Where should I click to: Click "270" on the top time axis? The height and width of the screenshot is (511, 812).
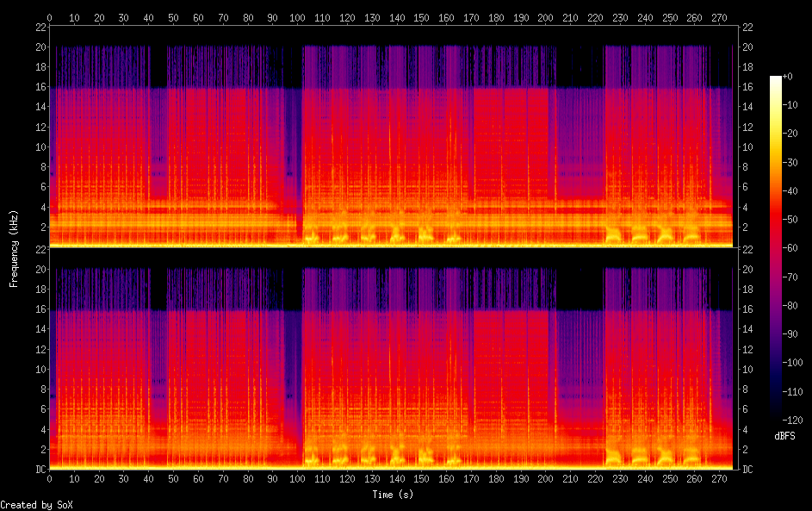point(719,17)
